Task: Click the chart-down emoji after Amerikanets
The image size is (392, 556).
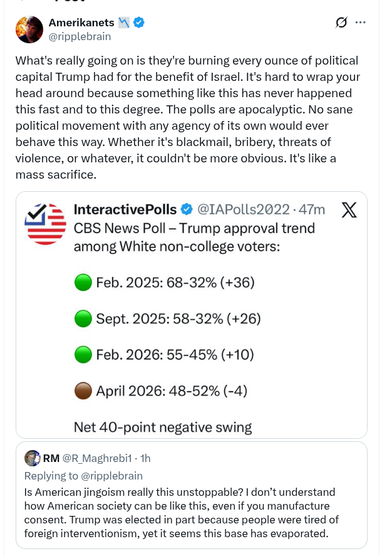Action: (124, 23)
